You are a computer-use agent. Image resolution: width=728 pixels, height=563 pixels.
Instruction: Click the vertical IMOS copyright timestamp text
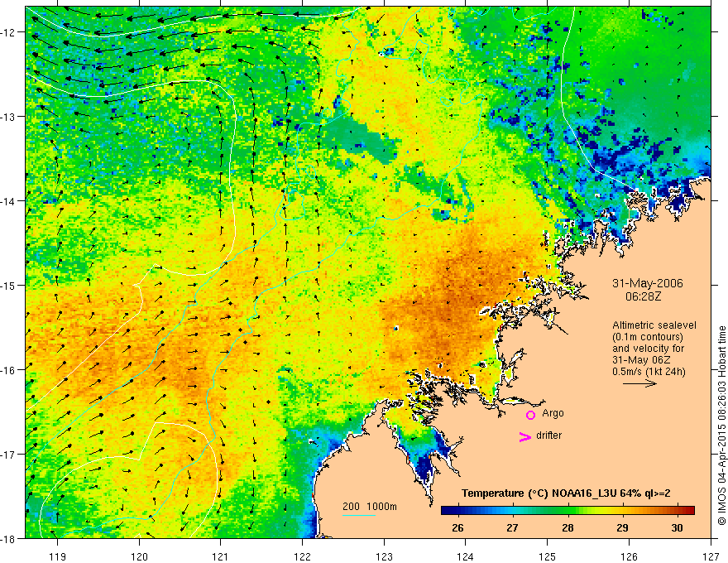tap(721, 426)
